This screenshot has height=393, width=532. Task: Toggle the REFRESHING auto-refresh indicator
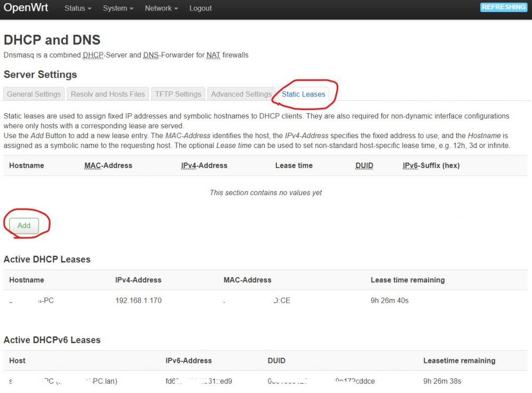point(503,7)
